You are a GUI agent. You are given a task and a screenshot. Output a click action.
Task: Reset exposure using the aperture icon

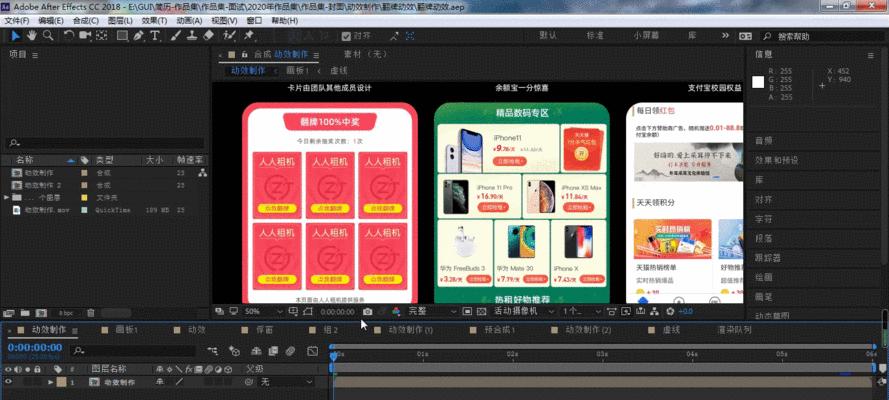[671, 311]
